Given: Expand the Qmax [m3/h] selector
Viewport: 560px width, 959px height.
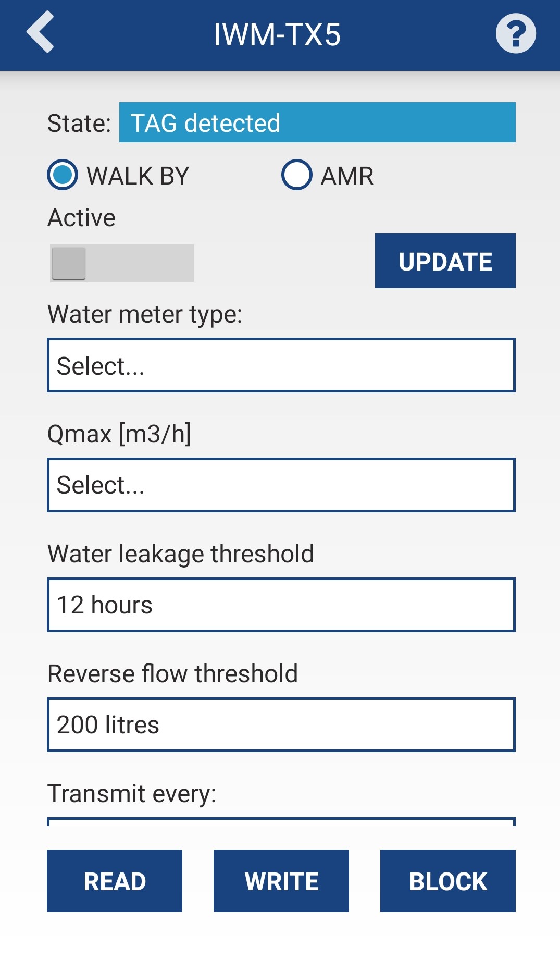Looking at the screenshot, I should (281, 485).
